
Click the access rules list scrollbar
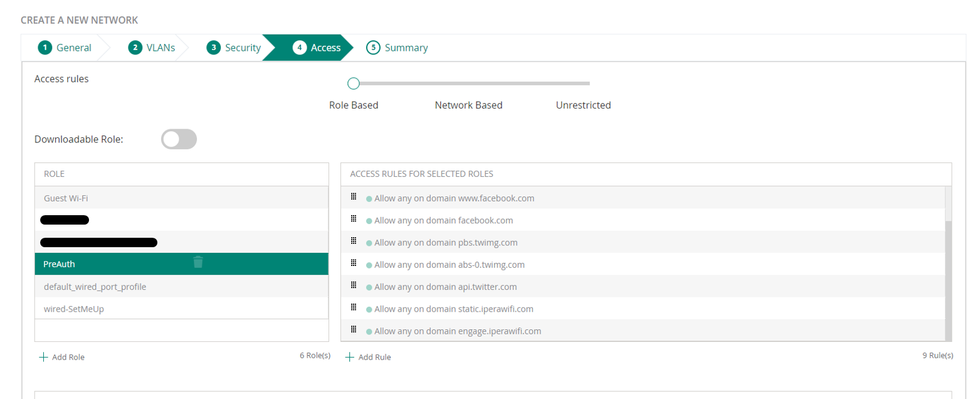(x=948, y=280)
